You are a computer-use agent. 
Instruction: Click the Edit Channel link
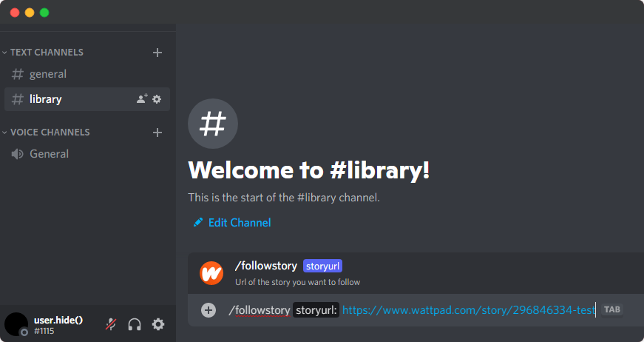coord(239,223)
